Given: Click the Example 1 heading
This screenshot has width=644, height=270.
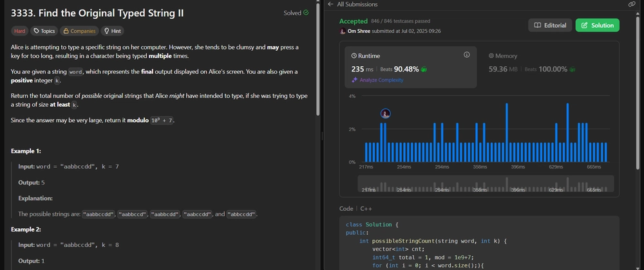Looking at the screenshot, I should [26, 151].
